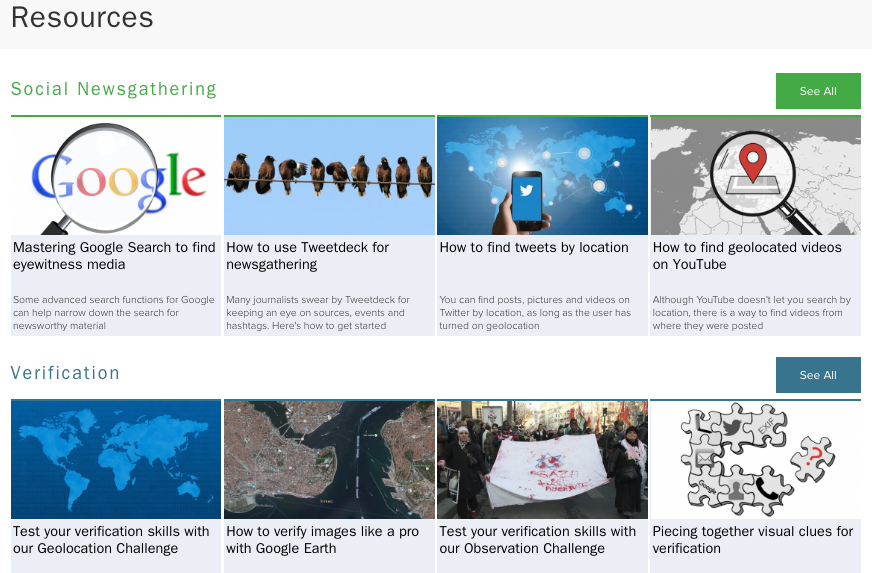Select 'How to verify images like a pro'
Screen dimensions: 872x573
point(322,540)
